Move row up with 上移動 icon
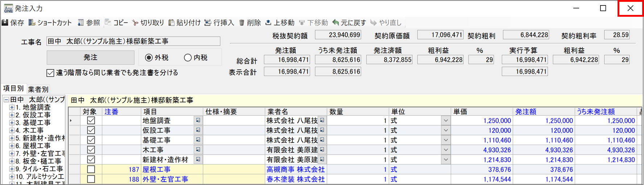 268,23
